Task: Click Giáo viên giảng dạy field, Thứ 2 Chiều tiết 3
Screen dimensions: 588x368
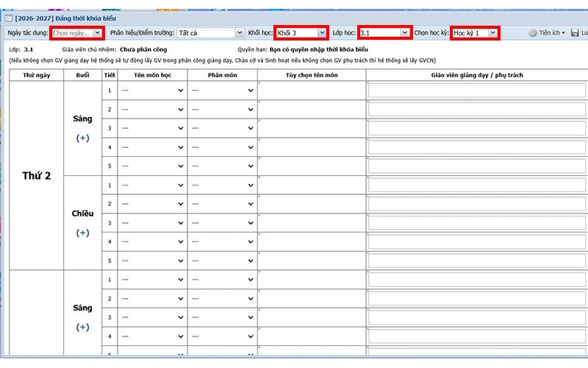Action: [477, 223]
